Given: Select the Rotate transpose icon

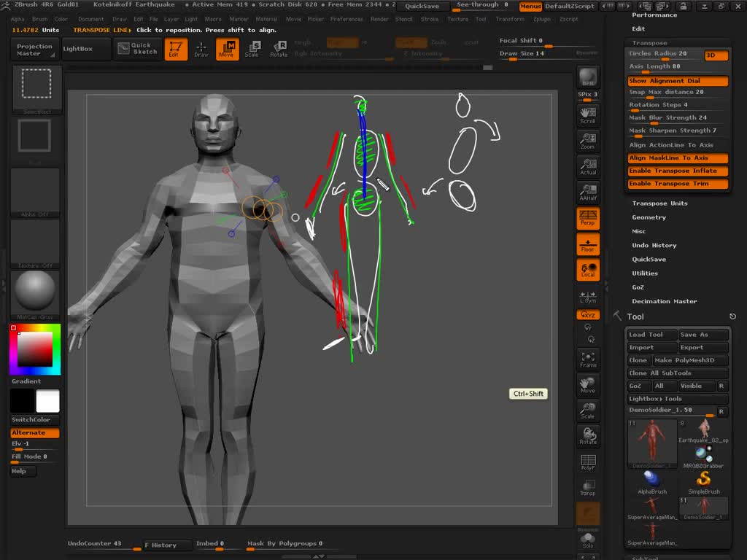Looking at the screenshot, I should [279, 50].
